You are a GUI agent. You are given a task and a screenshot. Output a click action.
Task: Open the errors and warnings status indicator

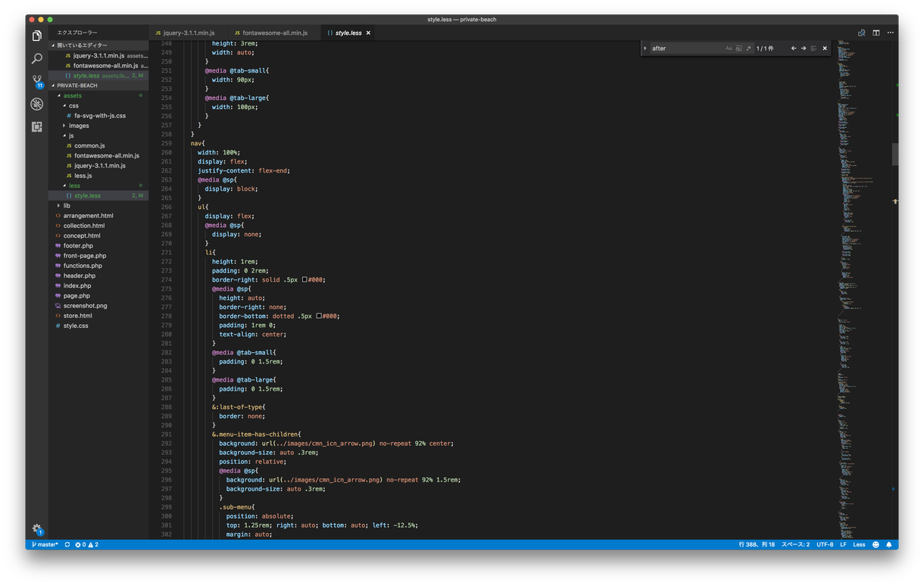pyautogui.click(x=87, y=544)
